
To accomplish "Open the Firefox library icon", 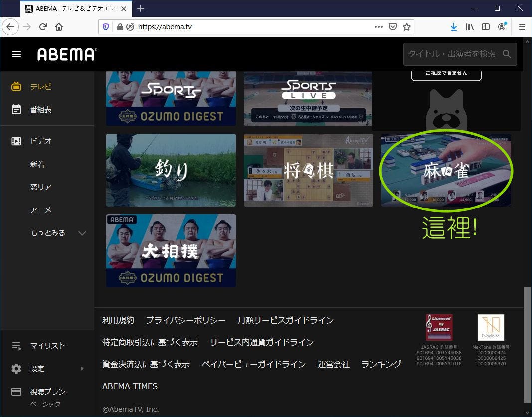I will (470, 27).
